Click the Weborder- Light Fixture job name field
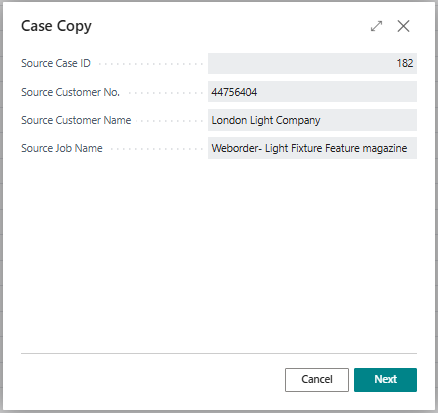 (x=312, y=148)
